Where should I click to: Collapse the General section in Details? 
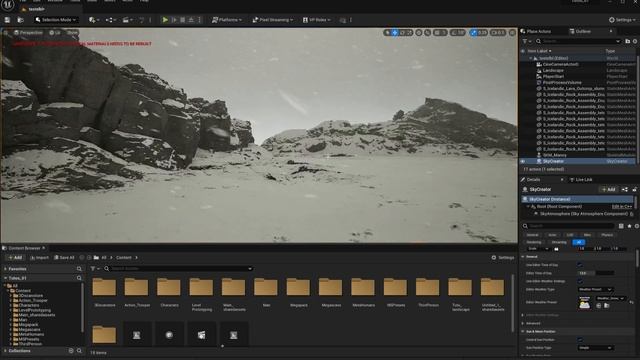[x=523, y=257]
